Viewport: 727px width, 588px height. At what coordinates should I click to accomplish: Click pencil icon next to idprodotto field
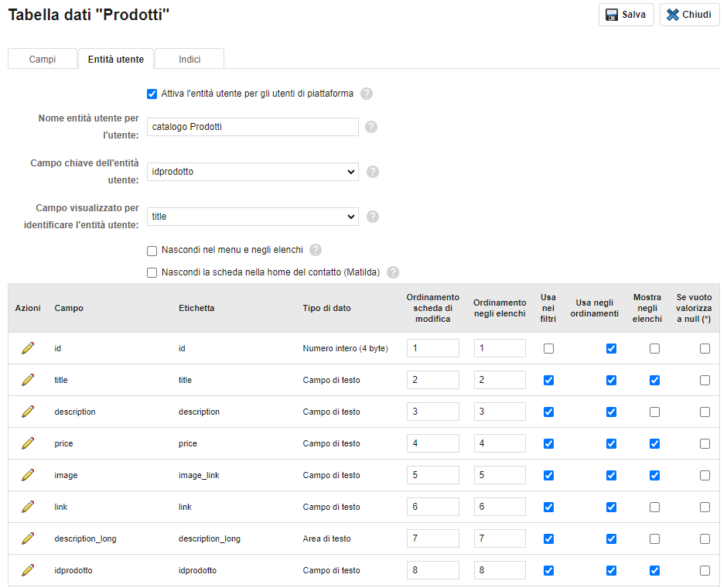[x=28, y=570]
